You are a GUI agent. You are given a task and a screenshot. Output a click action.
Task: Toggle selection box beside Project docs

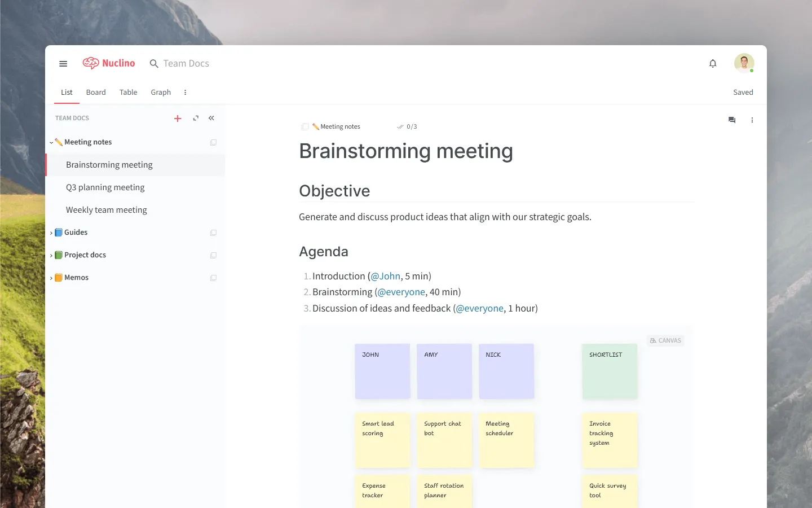213,255
